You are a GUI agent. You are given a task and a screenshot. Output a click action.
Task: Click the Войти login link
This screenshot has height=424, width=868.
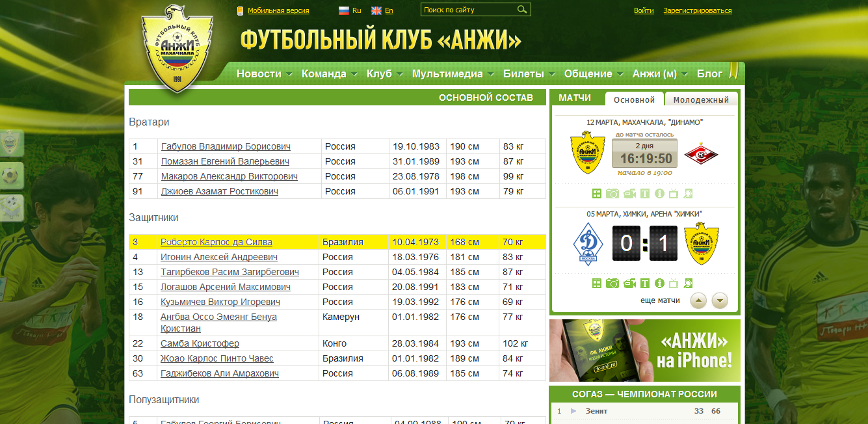click(x=644, y=10)
